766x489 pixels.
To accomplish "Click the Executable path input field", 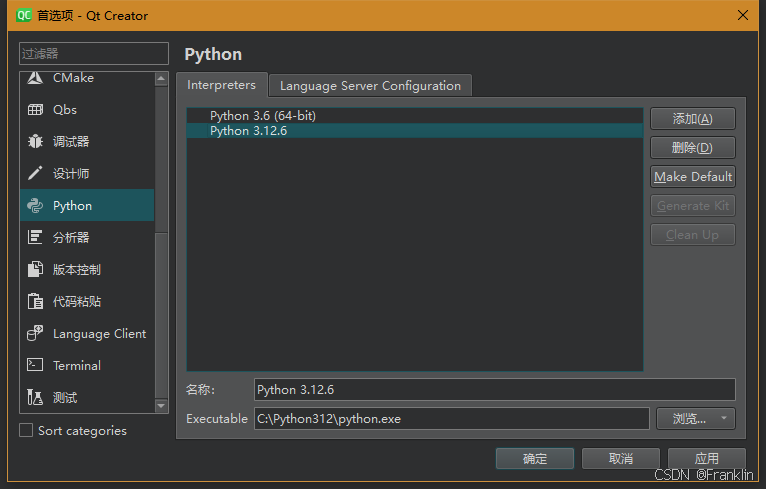I will pyautogui.click(x=452, y=419).
